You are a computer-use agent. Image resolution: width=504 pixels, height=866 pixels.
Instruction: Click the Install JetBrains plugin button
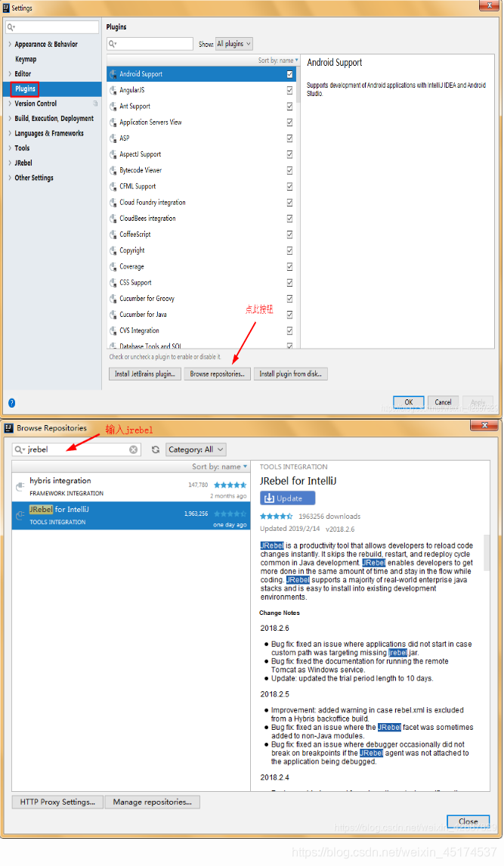(144, 374)
